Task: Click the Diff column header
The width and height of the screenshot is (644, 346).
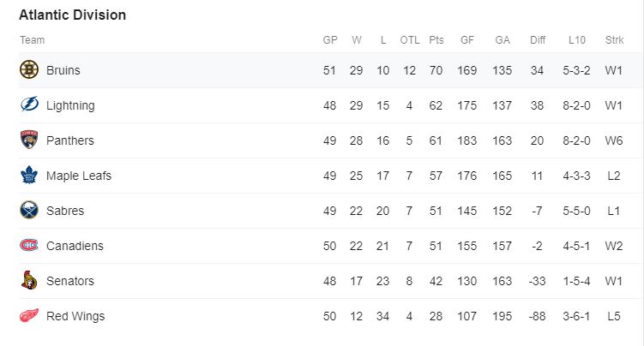Action: [x=537, y=40]
